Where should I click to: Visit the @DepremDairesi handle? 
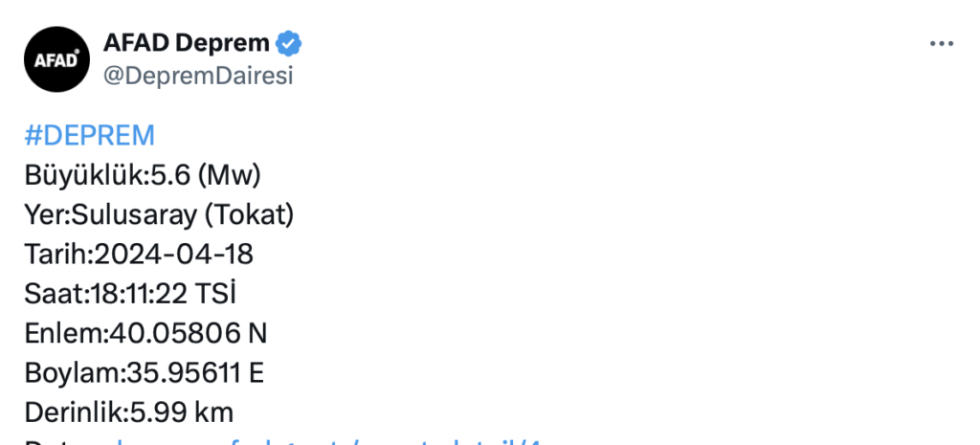tap(197, 76)
